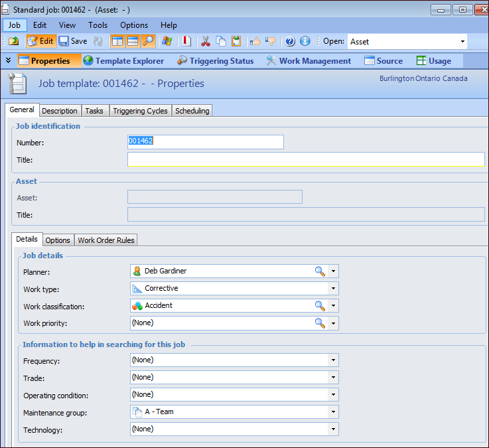489x448 pixels.
Task: Click the thumbs up icon
Action: coord(255,41)
